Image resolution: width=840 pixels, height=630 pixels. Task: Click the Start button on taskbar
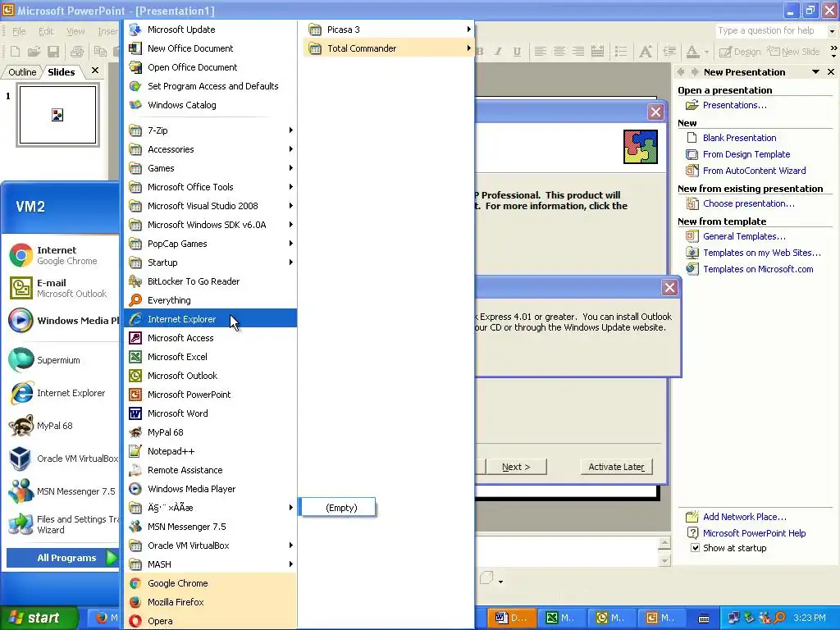[x=39, y=618]
